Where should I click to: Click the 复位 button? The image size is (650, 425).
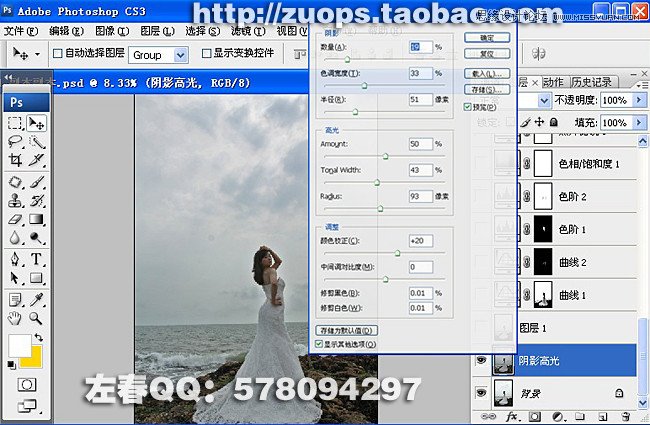click(487, 54)
